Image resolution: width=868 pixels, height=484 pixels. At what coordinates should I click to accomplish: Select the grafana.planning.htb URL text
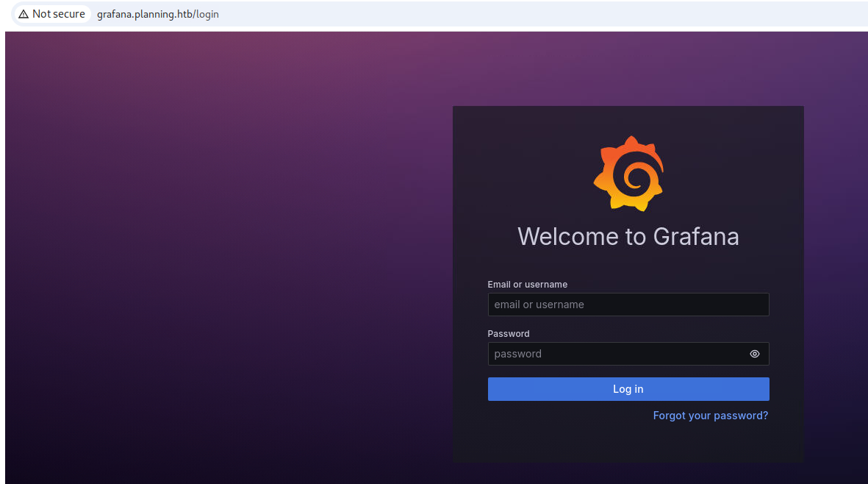coord(144,14)
